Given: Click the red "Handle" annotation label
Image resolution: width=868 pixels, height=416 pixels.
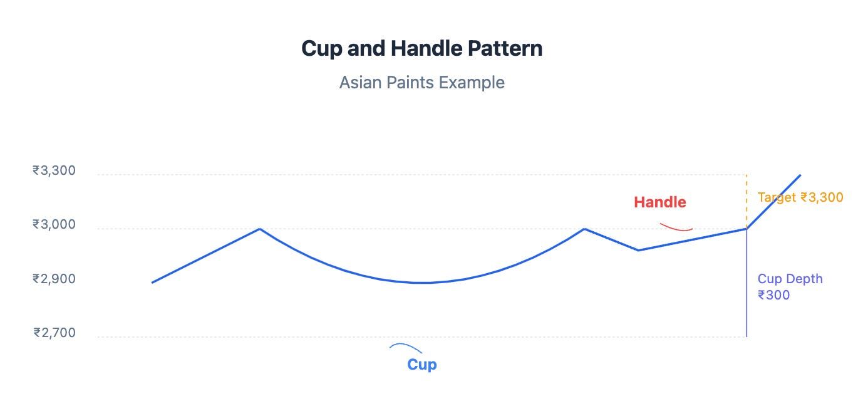Looking at the screenshot, I should tap(659, 202).
